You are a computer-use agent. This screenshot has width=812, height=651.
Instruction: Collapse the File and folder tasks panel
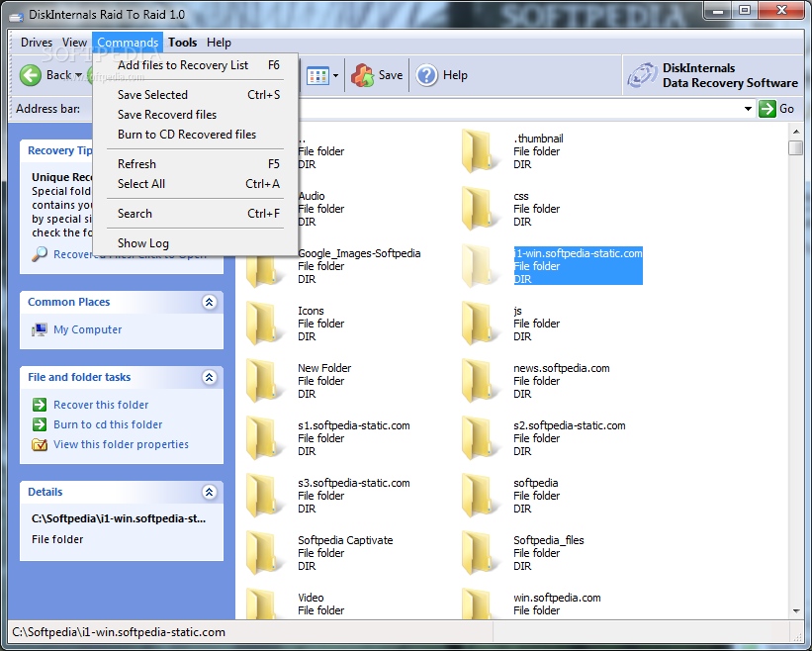click(x=210, y=377)
